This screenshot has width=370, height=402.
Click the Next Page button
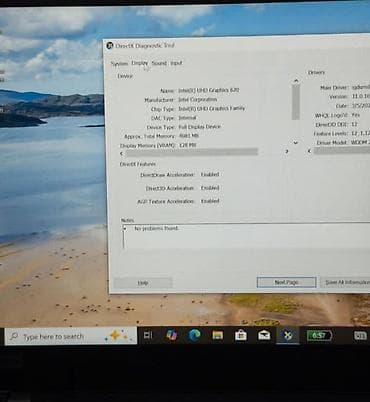(x=286, y=282)
